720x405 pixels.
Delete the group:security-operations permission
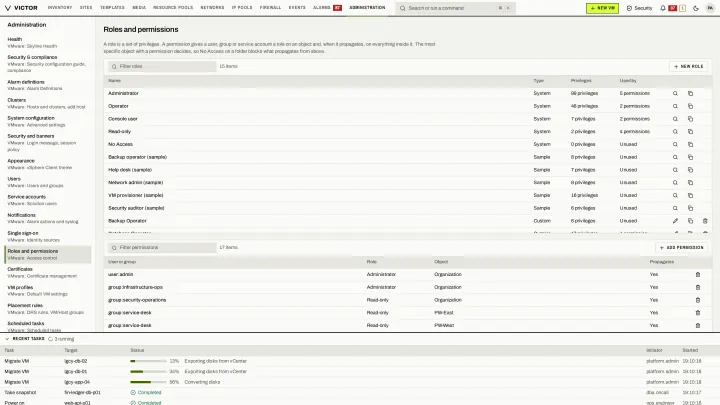pyautogui.click(x=698, y=300)
